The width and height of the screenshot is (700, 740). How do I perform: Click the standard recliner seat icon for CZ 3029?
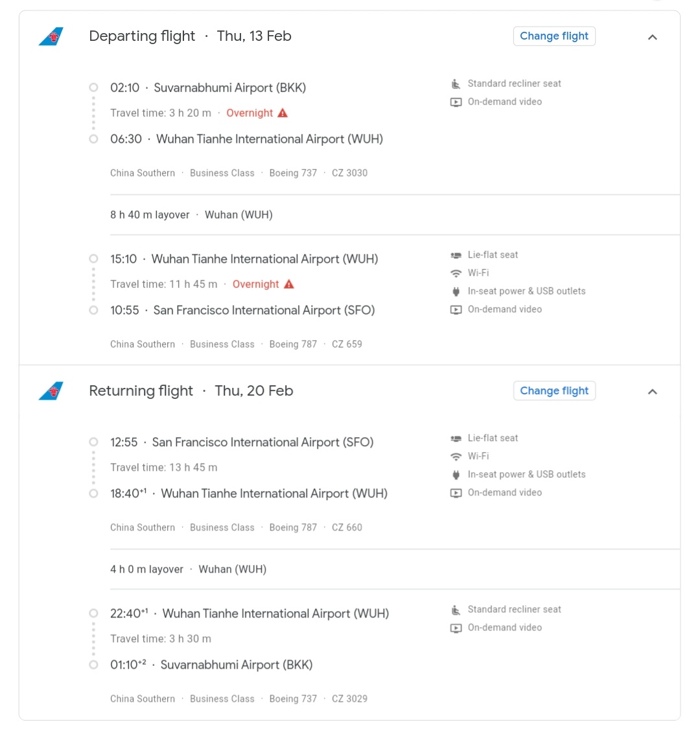(x=456, y=610)
